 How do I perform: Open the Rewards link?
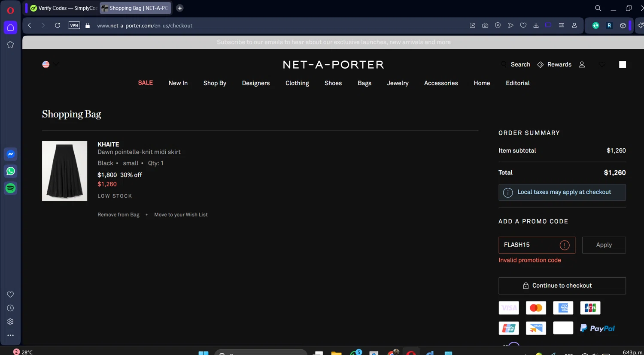(554, 64)
